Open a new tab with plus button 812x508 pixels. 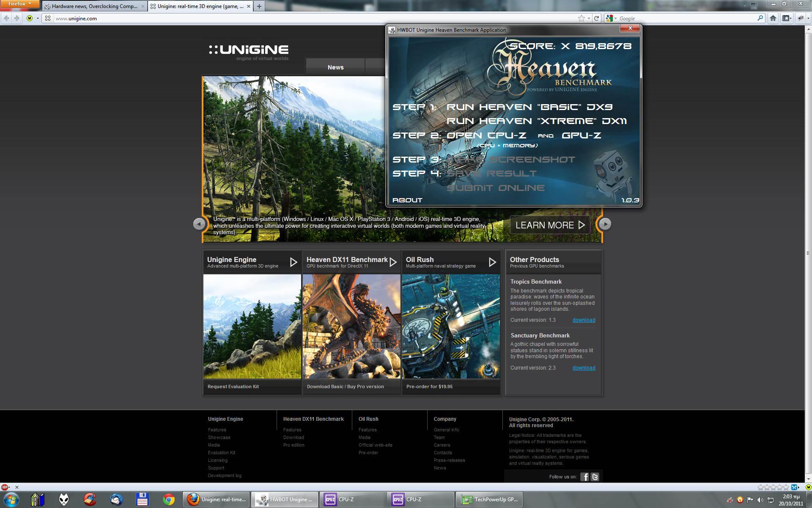pyautogui.click(x=259, y=6)
